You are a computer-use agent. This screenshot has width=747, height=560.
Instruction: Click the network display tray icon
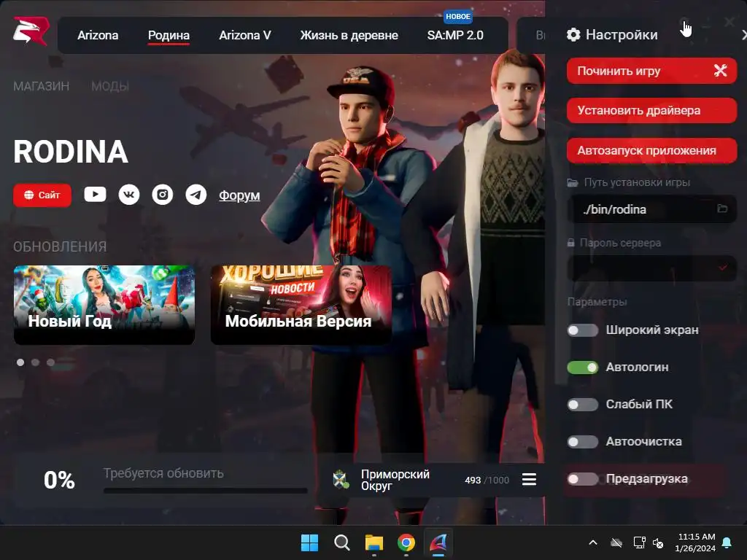[639, 542]
